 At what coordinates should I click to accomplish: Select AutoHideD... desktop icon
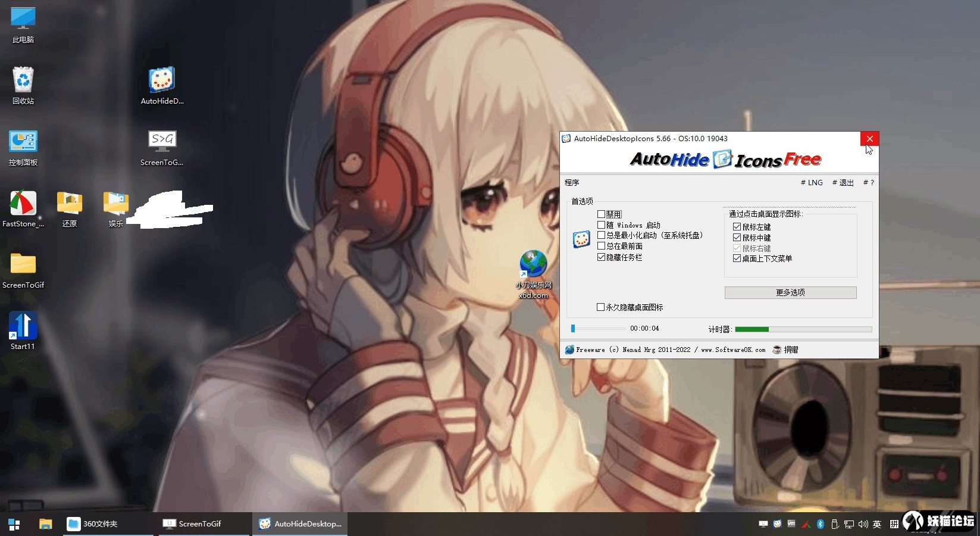pos(162,86)
